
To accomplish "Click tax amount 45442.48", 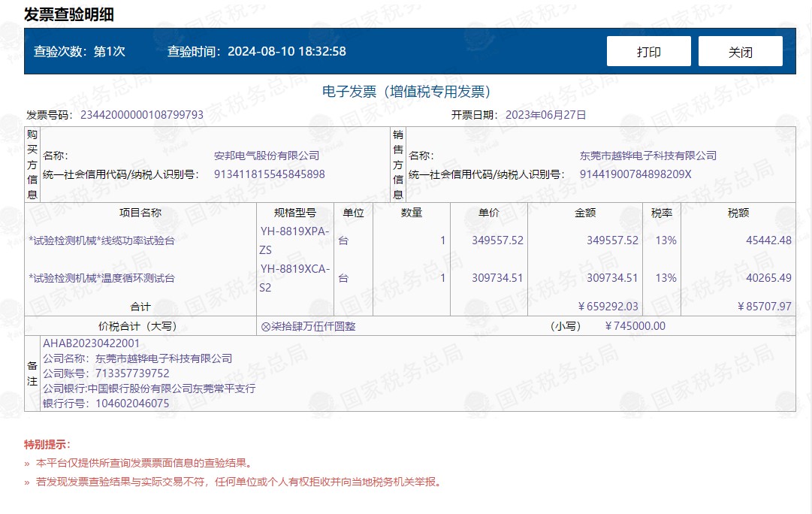I will tap(768, 240).
